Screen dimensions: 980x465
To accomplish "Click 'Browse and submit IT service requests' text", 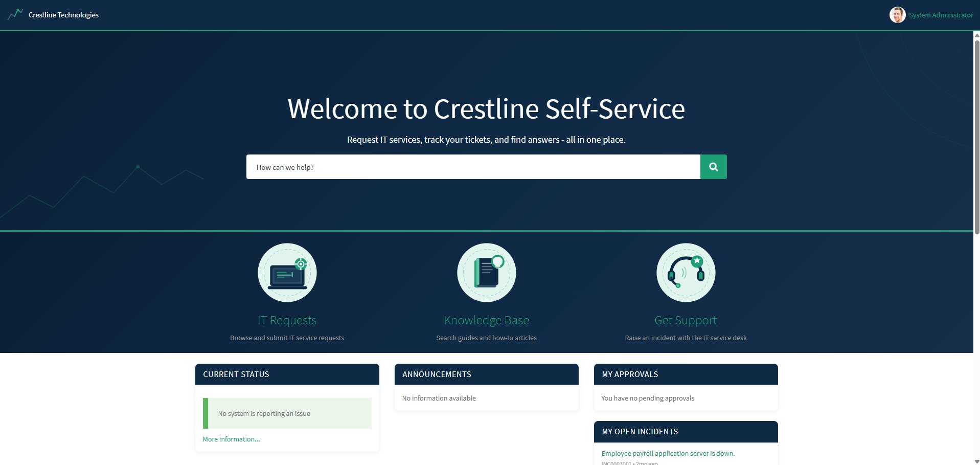I will tap(287, 338).
